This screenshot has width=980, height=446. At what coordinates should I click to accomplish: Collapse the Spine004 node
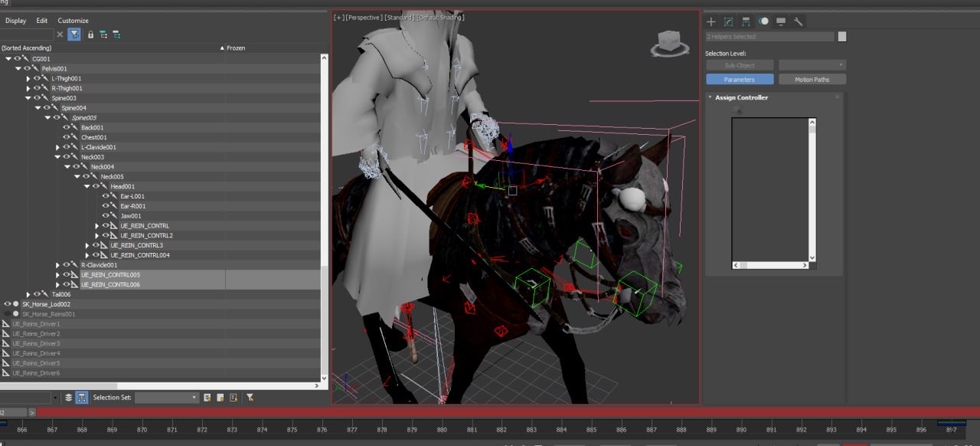pos(38,108)
